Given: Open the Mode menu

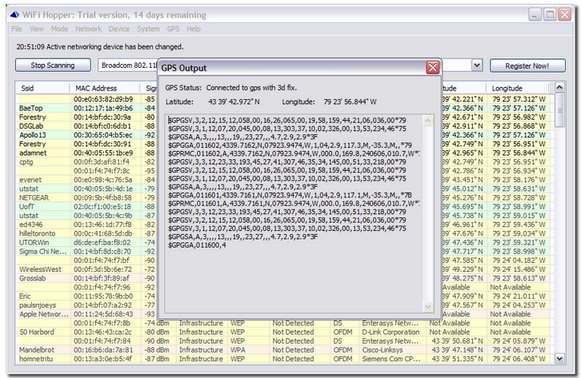Looking at the screenshot, I should click(x=59, y=29).
